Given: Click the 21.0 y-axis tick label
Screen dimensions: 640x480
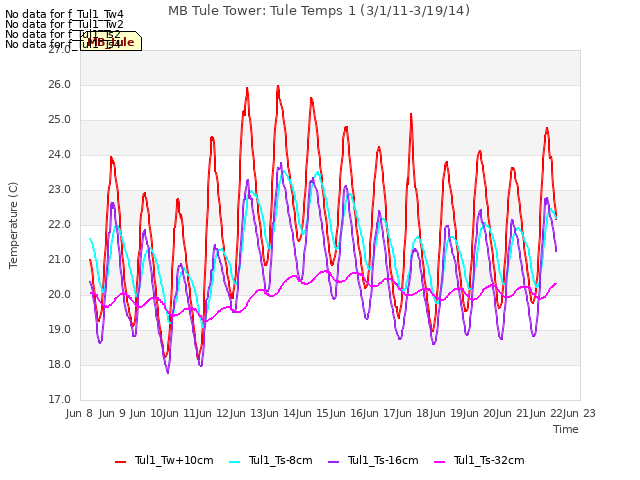Looking at the screenshot, I should coord(60,260).
